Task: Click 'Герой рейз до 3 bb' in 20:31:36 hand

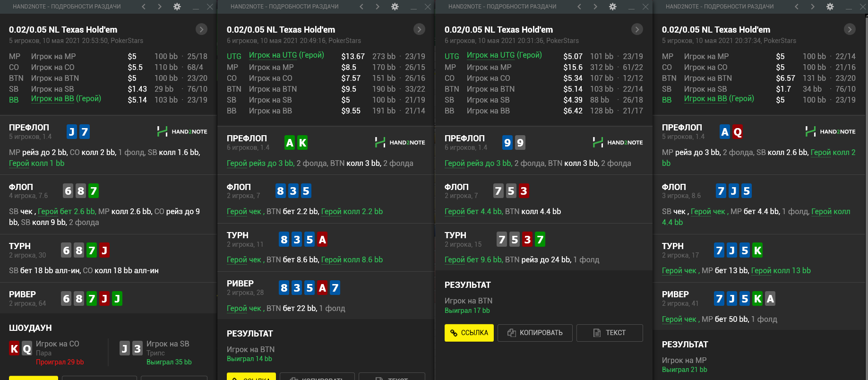Action: [x=477, y=163]
